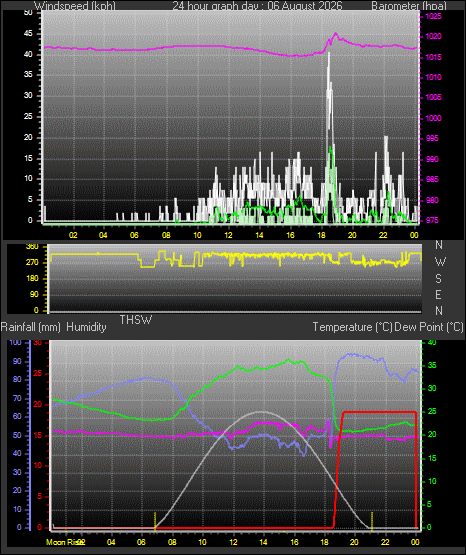This screenshot has width=466, height=555.
Task: Click the 35 value on green temperature axis
Action: (x=432, y=365)
